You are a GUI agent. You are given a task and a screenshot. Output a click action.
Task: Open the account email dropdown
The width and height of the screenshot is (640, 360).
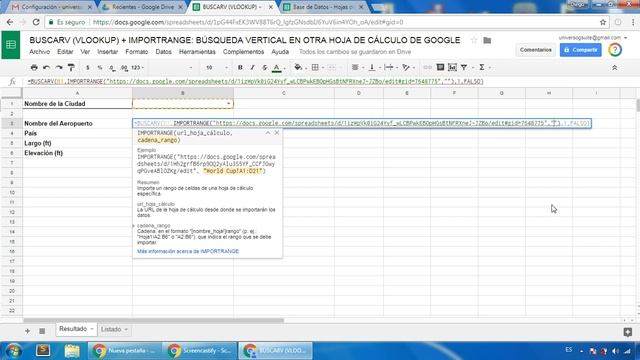pyautogui.click(x=593, y=38)
